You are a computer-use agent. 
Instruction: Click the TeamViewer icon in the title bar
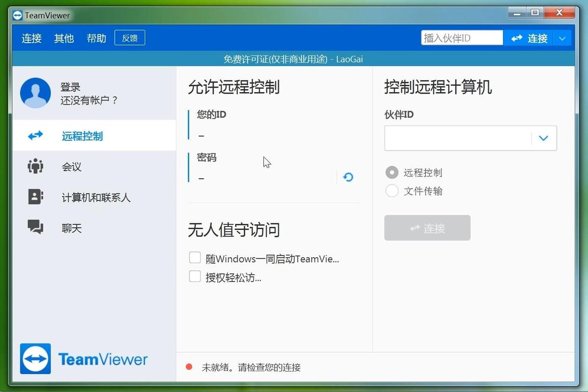[17, 15]
